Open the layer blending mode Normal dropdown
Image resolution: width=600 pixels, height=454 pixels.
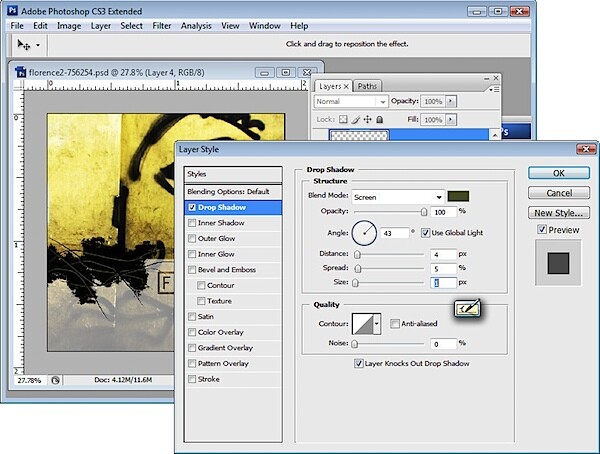point(351,101)
